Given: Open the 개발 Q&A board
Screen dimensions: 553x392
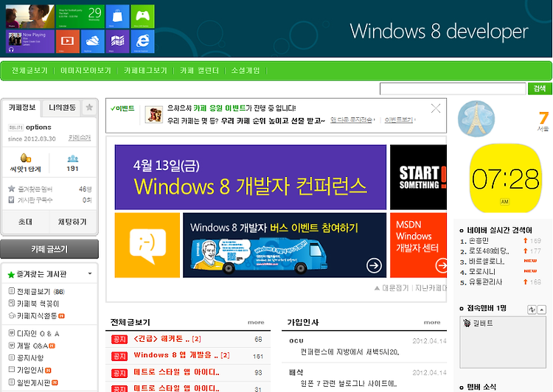Looking at the screenshot, I should 32,346.
